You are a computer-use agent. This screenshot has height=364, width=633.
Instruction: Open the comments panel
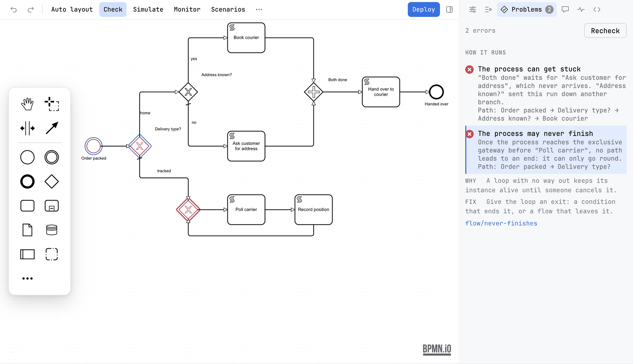pos(565,9)
